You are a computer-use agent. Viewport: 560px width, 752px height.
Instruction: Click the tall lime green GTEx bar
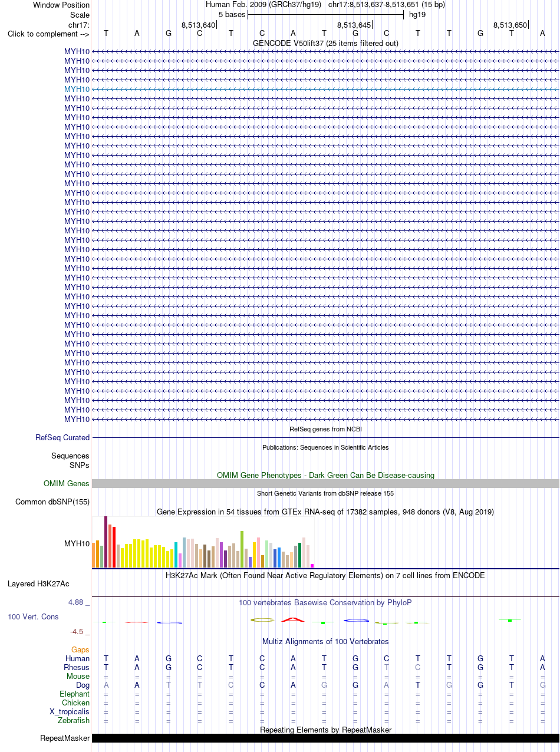coord(242,549)
